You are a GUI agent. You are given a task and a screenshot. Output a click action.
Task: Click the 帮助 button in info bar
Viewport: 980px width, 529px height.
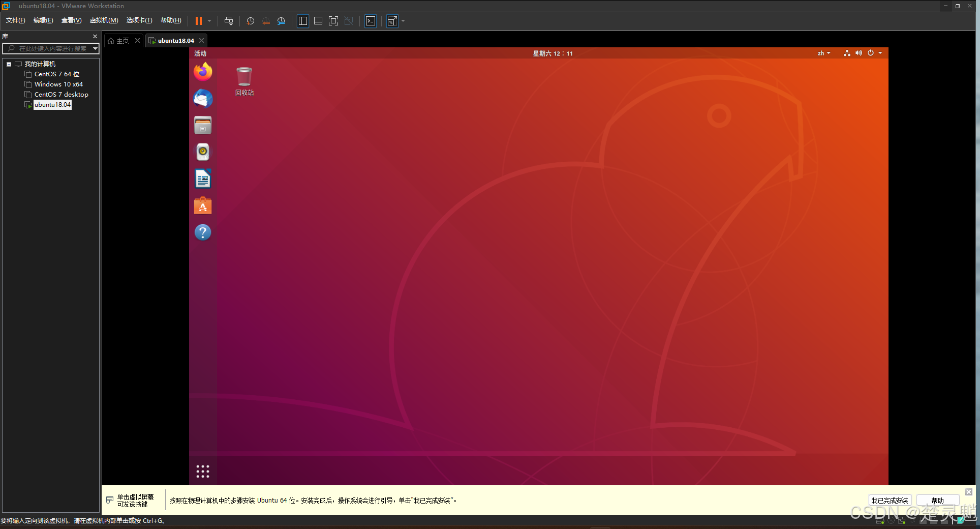937,501
